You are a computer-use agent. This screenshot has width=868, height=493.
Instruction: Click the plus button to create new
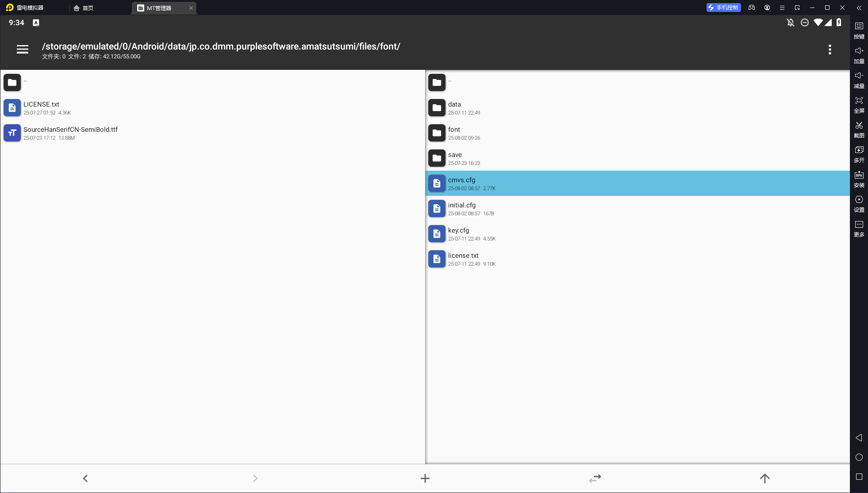click(425, 478)
